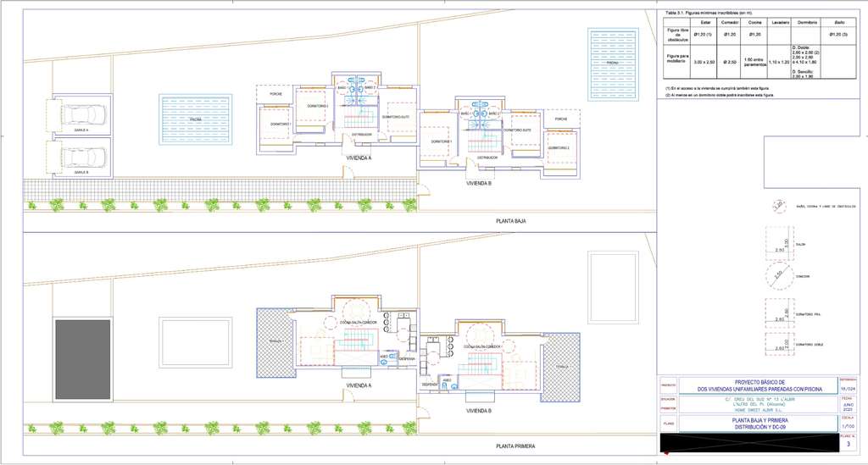Click the black redacted bar in title block
This screenshot has width=868, height=465.
pos(748,442)
